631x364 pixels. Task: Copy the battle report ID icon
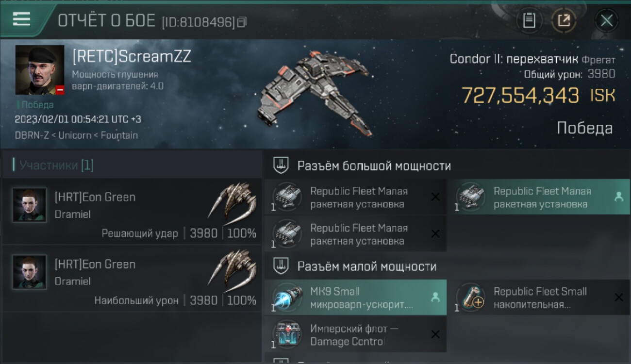pos(242,21)
